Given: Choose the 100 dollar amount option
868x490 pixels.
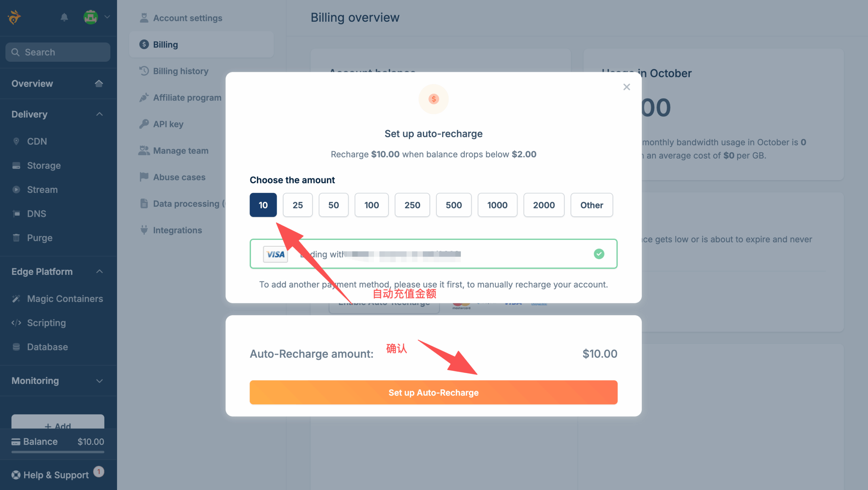Looking at the screenshot, I should point(371,205).
